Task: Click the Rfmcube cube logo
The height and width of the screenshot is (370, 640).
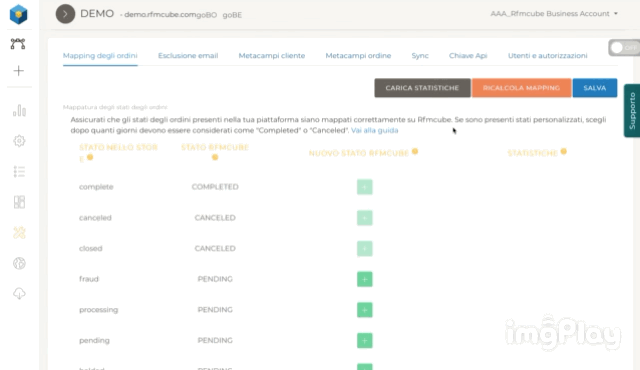Action: click(x=18, y=14)
